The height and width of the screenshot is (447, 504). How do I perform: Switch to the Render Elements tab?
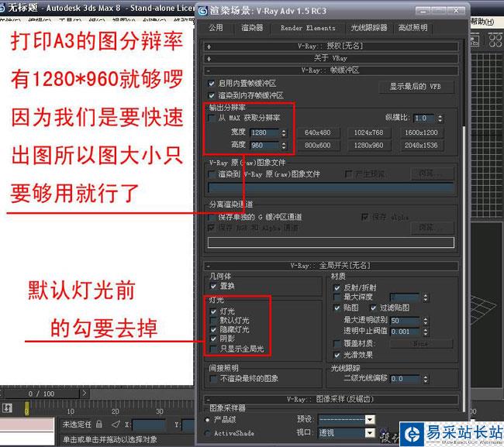coord(308,28)
